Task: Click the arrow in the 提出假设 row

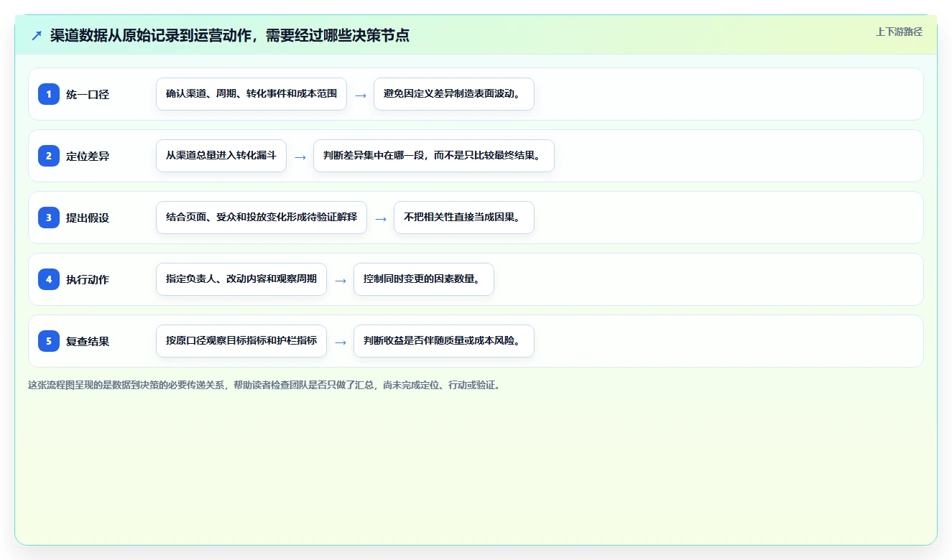Action: (x=381, y=218)
